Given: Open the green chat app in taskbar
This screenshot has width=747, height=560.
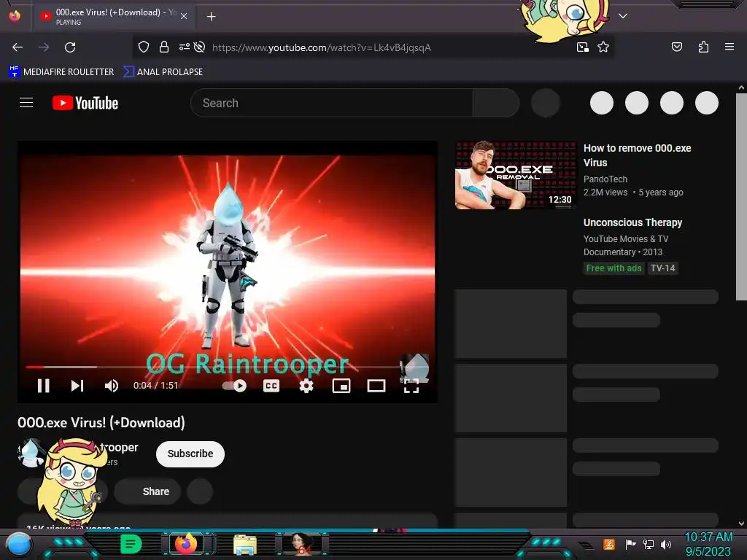Looking at the screenshot, I should [x=131, y=544].
